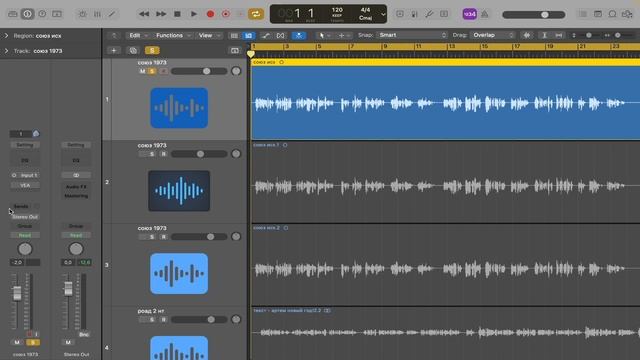Show the Toolbar toggle icon
Viewport: 640px width, 360px height.
click(57, 14)
